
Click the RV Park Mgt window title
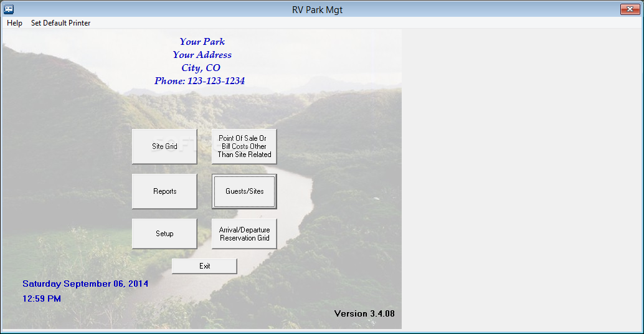(318, 10)
